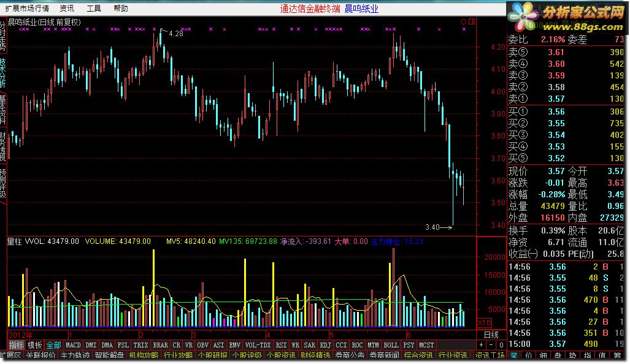630x364 pixels.
Task: Click the plus button beside the indicator tabs
Action: (482, 345)
